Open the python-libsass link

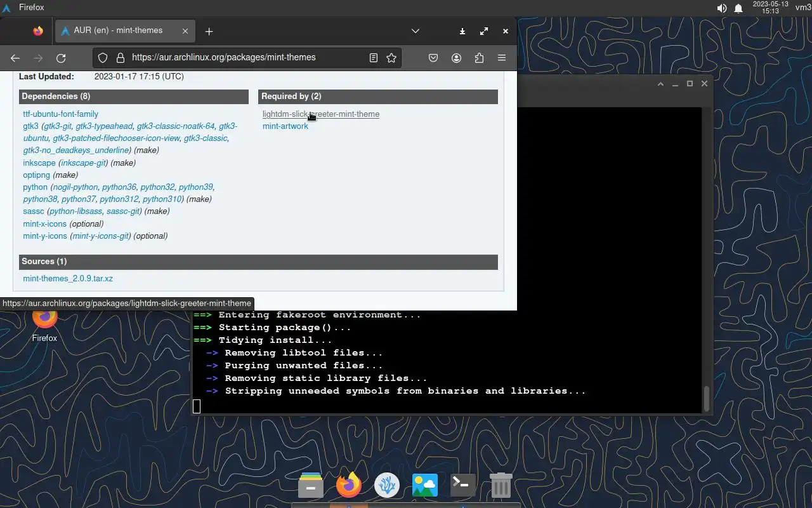pyautogui.click(x=75, y=211)
